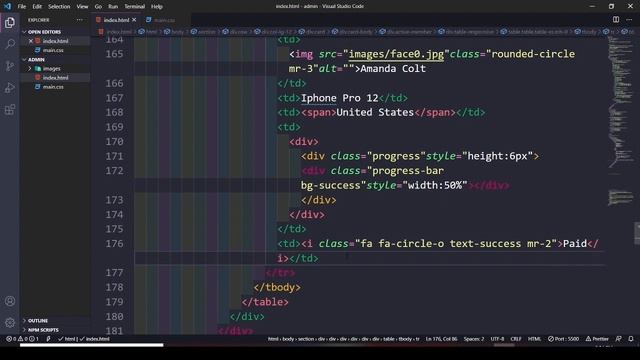Change Spaces: 2 indentation setting
The height and width of the screenshot is (360, 640).
474,339
